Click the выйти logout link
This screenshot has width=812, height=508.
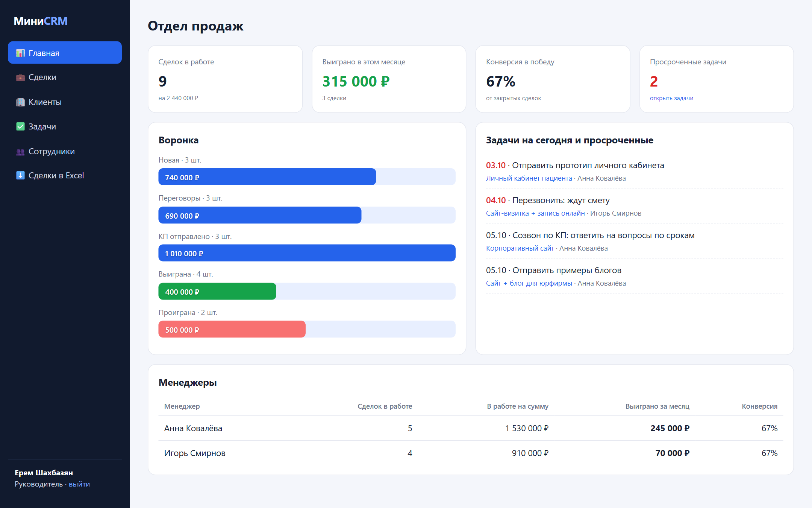(79, 484)
